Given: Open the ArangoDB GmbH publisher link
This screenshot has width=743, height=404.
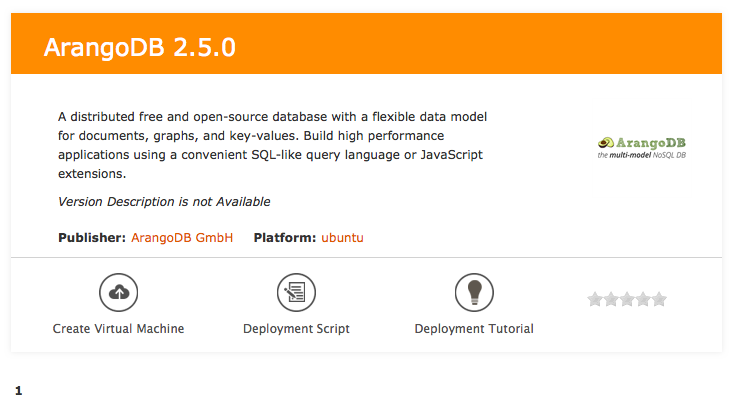Looking at the screenshot, I should pos(182,238).
